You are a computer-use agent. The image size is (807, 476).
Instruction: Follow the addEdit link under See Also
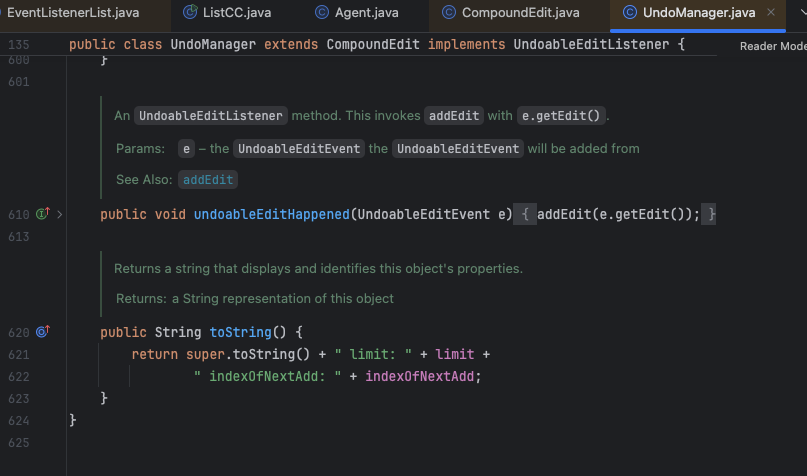coord(208,180)
